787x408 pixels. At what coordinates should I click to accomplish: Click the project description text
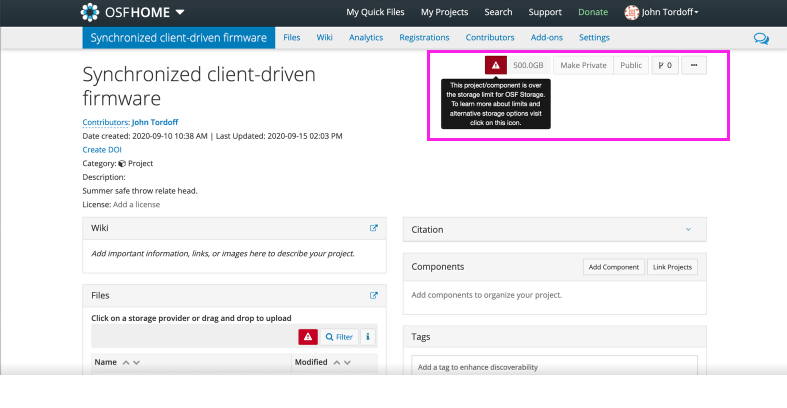point(140,191)
